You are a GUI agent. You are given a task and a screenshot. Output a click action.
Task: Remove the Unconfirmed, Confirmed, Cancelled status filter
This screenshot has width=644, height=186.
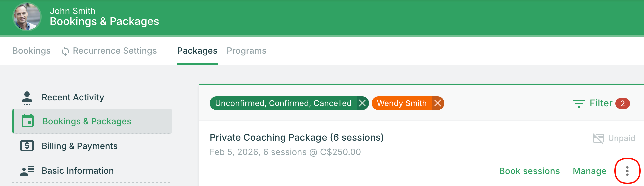pyautogui.click(x=362, y=103)
